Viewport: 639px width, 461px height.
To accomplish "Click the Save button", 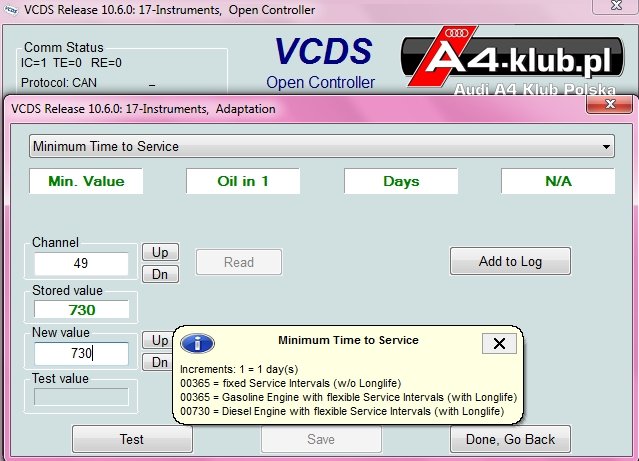I will (x=321, y=439).
